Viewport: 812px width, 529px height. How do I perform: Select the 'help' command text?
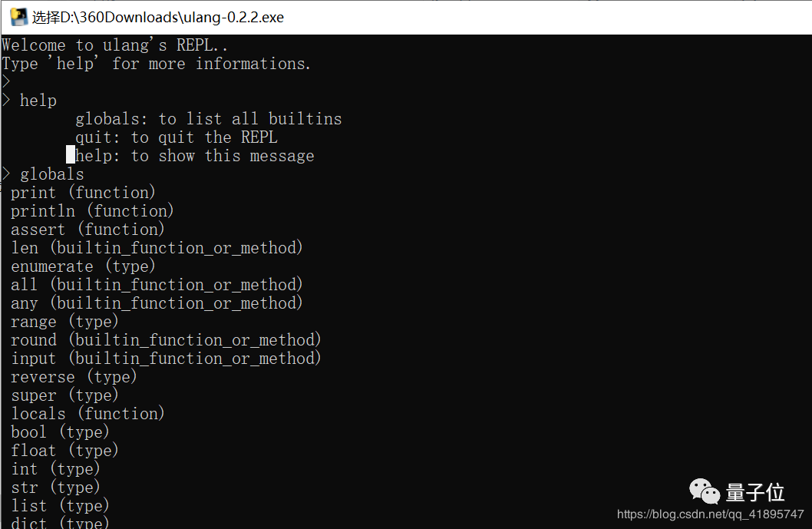point(38,101)
